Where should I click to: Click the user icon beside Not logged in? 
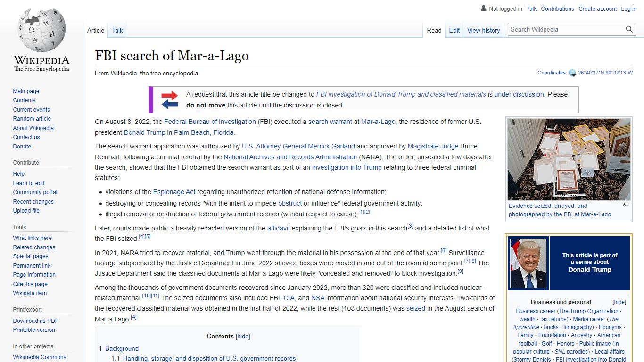click(x=484, y=8)
